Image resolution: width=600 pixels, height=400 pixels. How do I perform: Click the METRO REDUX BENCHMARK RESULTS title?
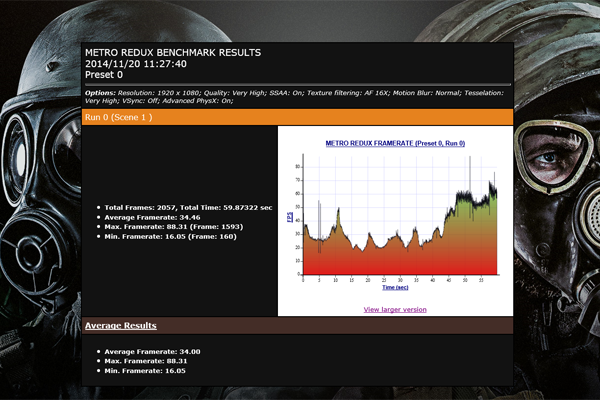[172, 51]
